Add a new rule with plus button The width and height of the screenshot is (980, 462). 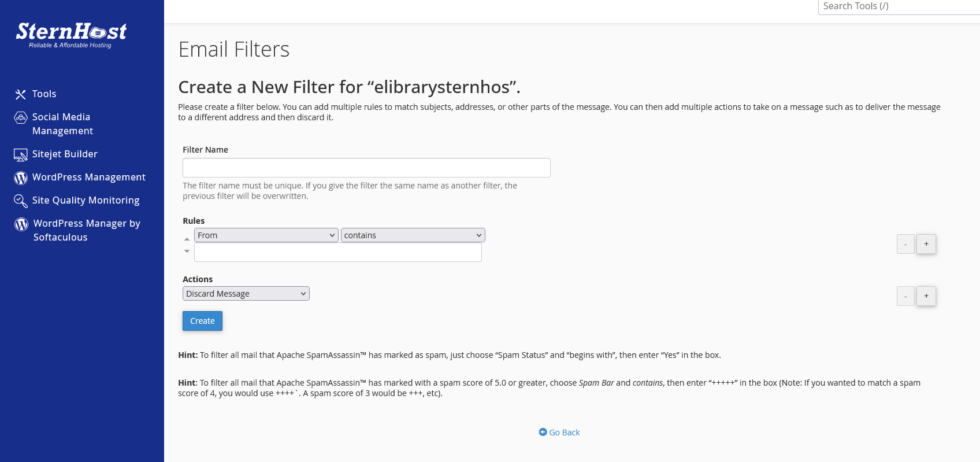click(926, 244)
